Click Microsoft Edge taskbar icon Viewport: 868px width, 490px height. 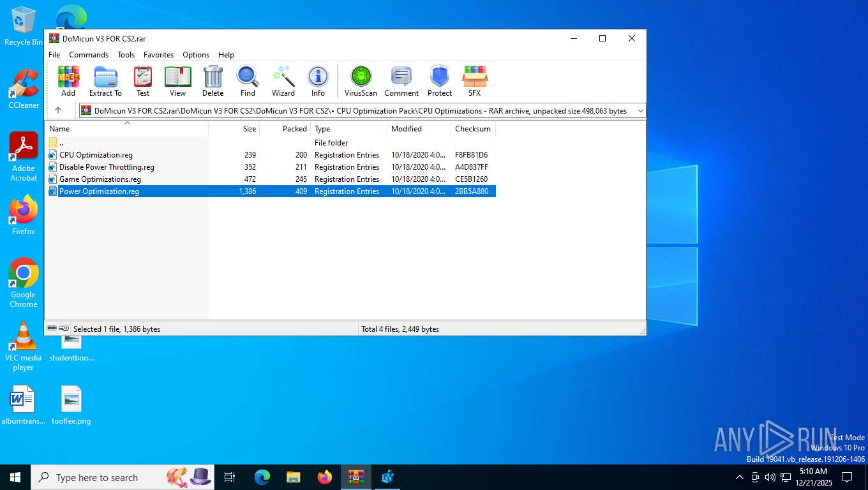tap(262, 477)
